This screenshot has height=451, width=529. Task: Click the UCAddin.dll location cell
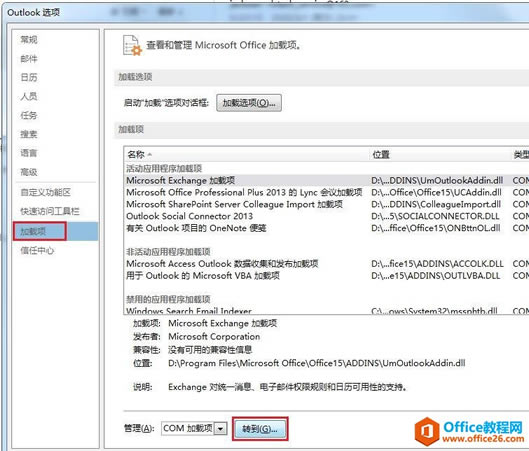pyautogui.click(x=436, y=192)
